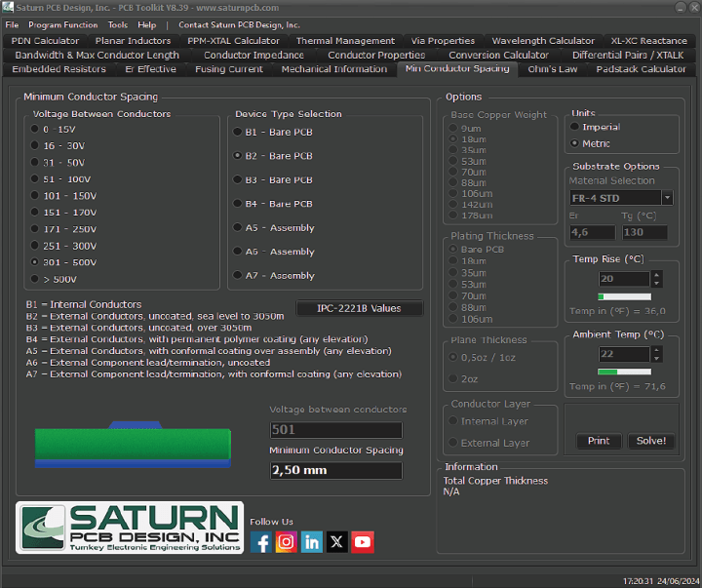
Task: Switch to the Planar Inductors tab
Action: (x=133, y=41)
